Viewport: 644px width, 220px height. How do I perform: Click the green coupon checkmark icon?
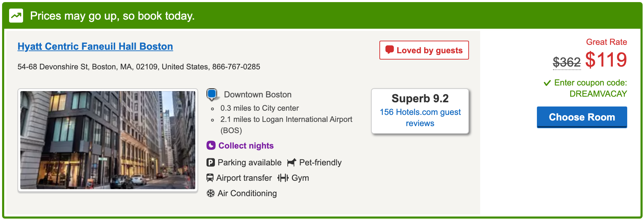pos(547,83)
